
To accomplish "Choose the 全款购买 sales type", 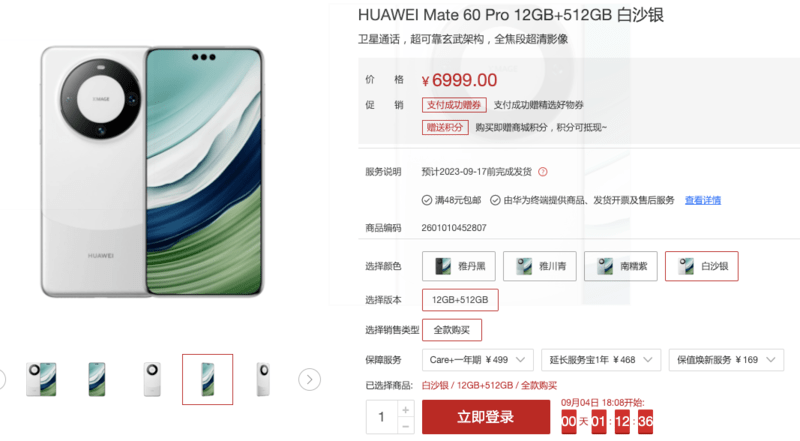I will [452, 330].
